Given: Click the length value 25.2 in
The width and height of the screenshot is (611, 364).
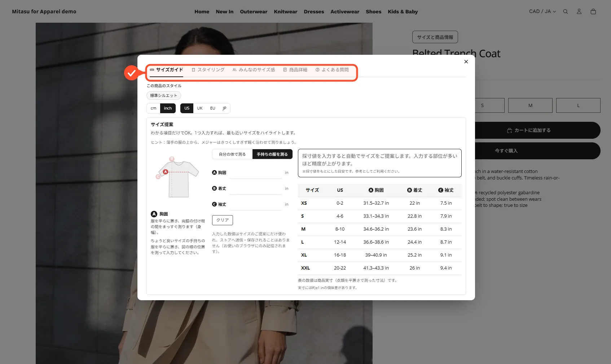Looking at the screenshot, I should (x=414, y=255).
